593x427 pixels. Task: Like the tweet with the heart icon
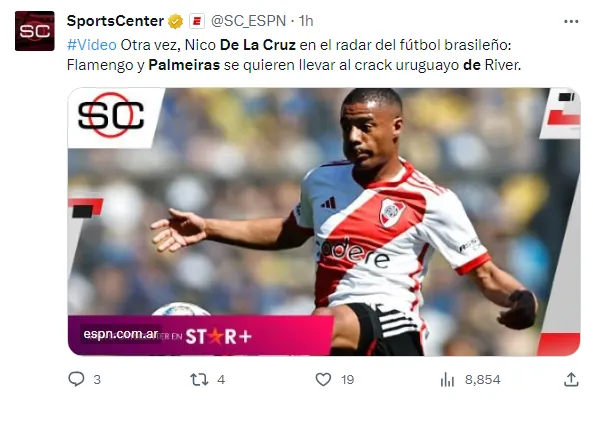323,379
